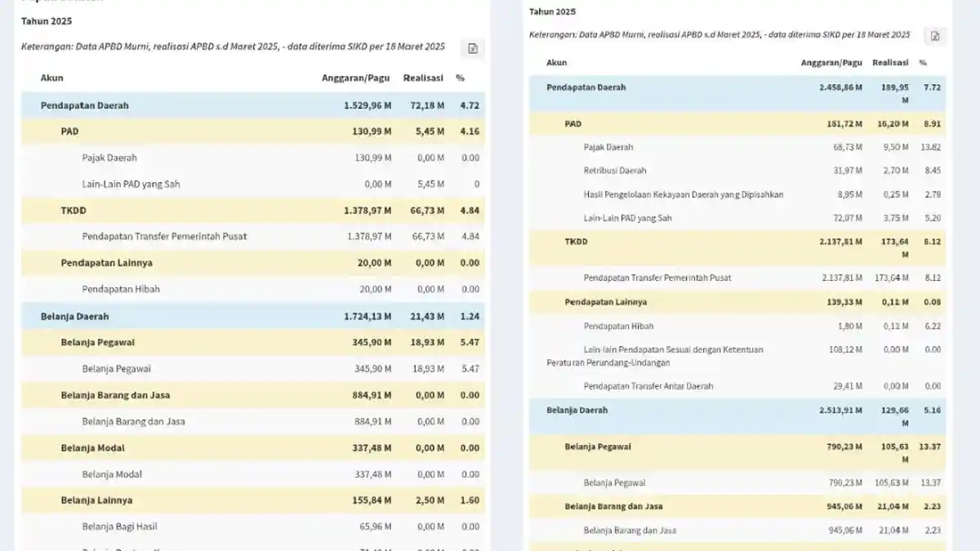Select 'Lain-Lain PAD yang Sah' in left table
980x551 pixels.
pyautogui.click(x=131, y=184)
